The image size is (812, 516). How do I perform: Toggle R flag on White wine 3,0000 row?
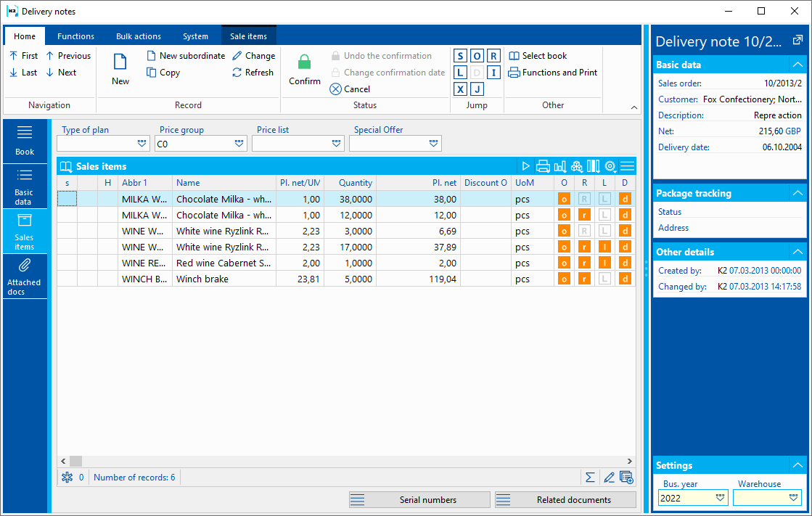tap(584, 231)
